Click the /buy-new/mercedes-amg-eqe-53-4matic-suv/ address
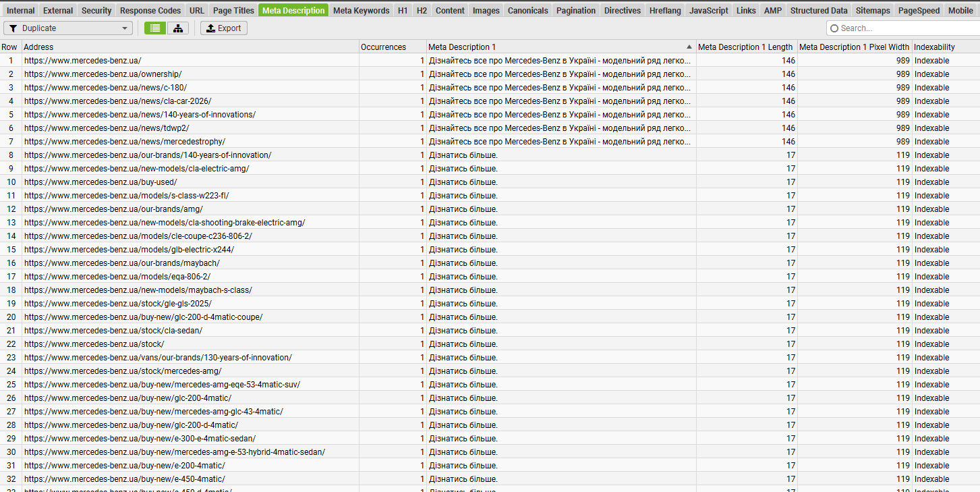Viewport: 980px width, 492px height. pyautogui.click(x=162, y=385)
